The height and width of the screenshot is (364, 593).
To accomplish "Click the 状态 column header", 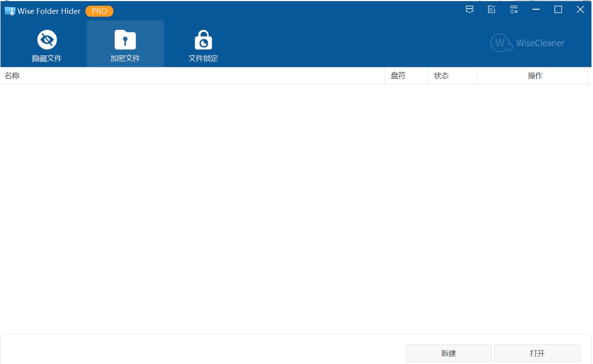I will point(441,76).
